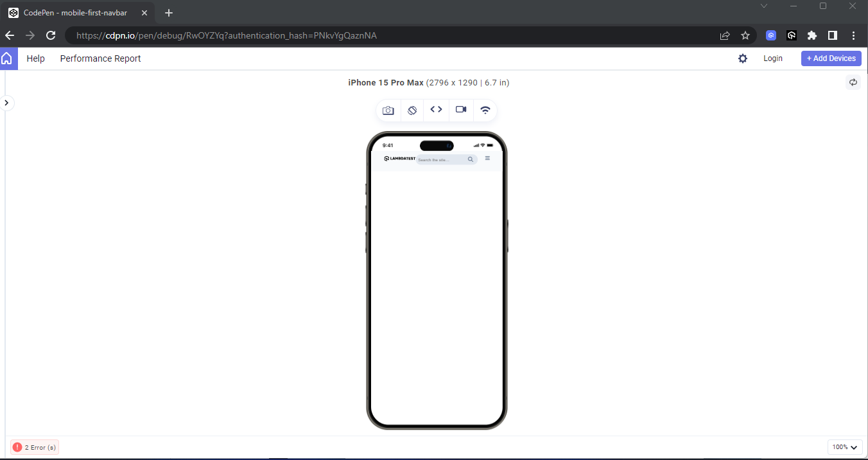Toggle the bookmark star in the address bar
The image size is (868, 460).
coord(745,35)
